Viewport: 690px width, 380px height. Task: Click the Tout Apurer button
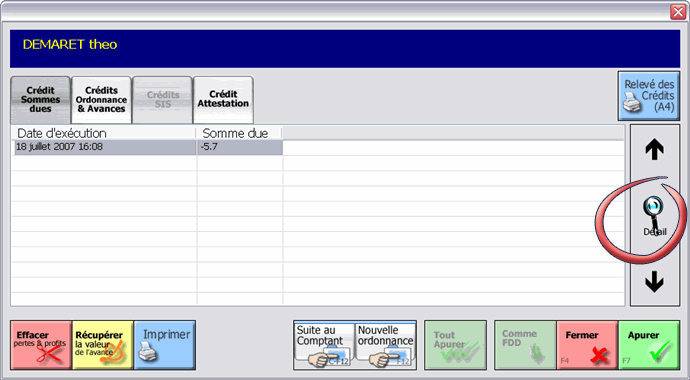point(455,345)
